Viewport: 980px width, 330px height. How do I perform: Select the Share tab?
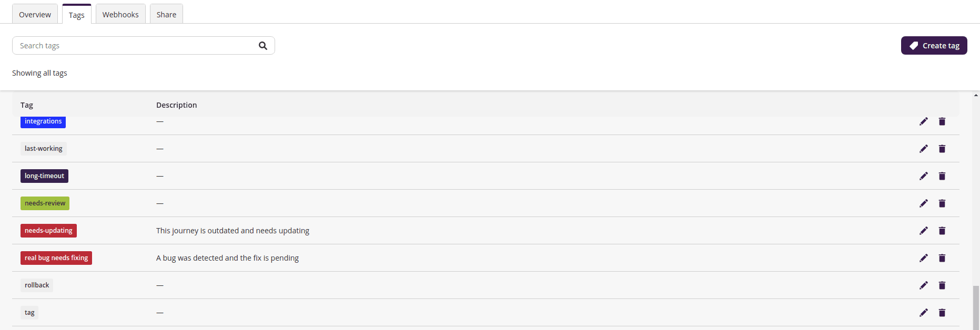[166, 14]
